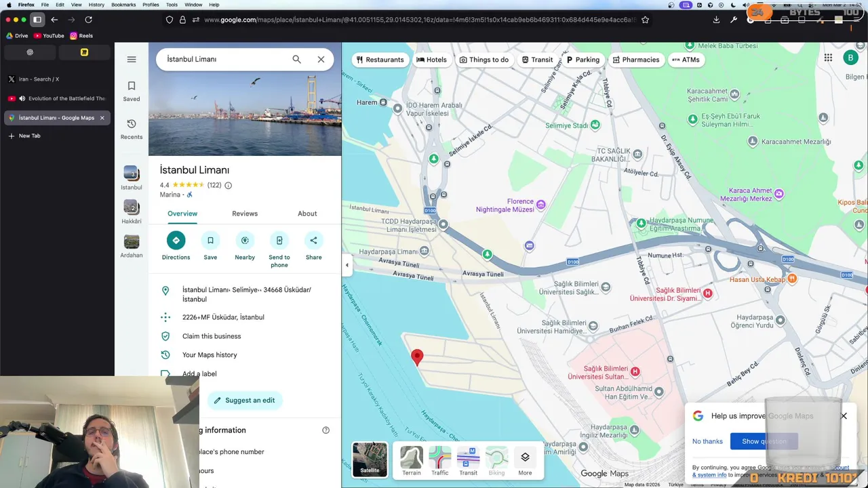Screen dimensions: 868x488
Task: Click the URL address bar
Action: 419,20
